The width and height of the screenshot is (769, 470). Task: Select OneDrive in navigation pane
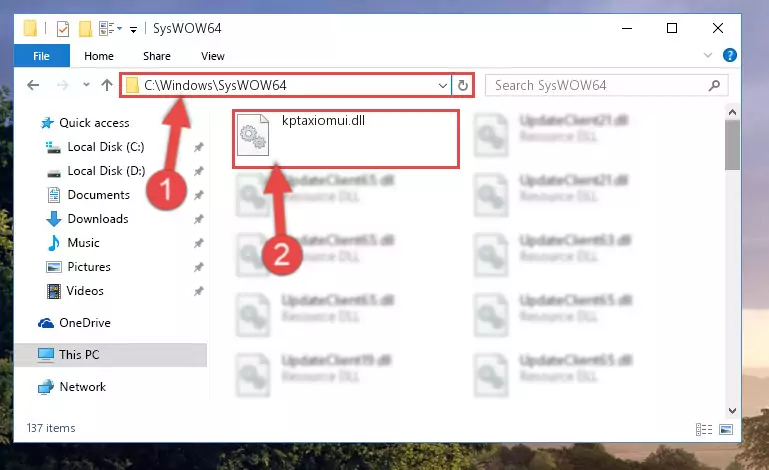point(85,323)
